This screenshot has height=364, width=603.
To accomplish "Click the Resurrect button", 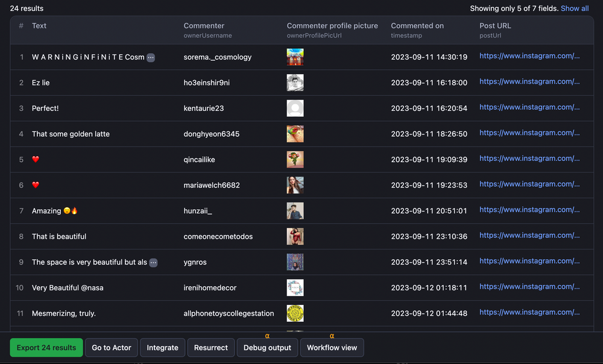I will point(211,348).
